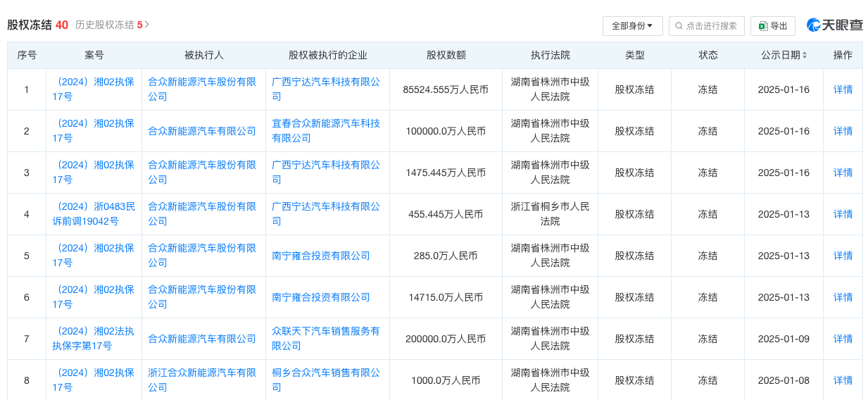Open 详情 for row 3

point(843,173)
